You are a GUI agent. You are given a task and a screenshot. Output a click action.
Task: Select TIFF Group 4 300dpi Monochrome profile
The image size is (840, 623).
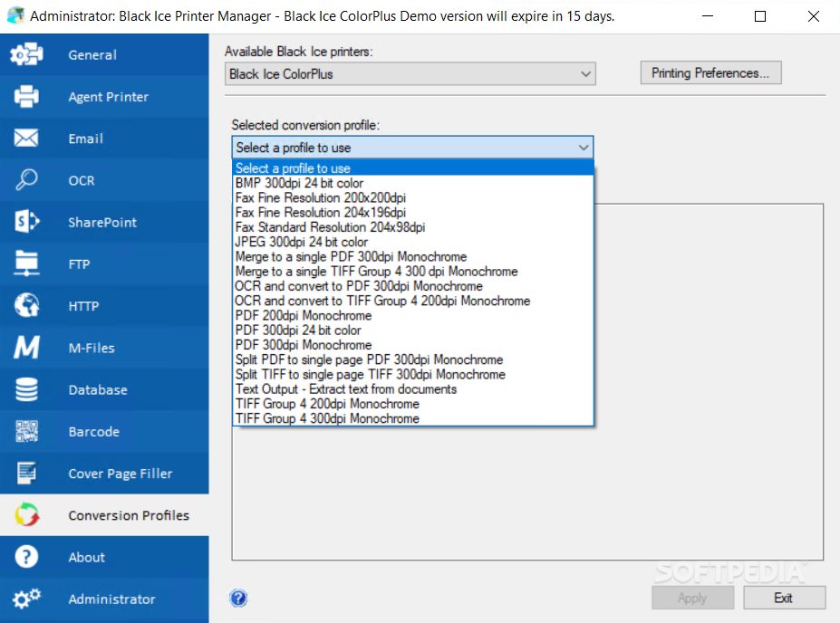pos(413,418)
